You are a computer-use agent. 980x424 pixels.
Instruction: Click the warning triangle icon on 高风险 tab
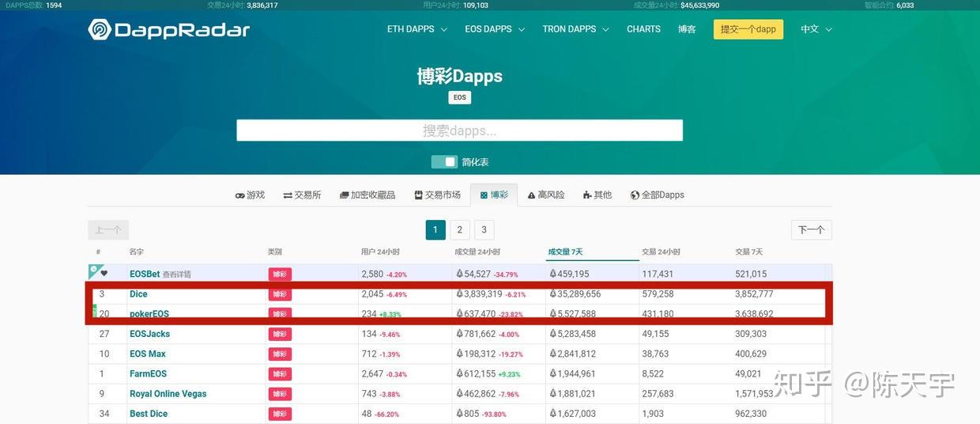click(532, 195)
